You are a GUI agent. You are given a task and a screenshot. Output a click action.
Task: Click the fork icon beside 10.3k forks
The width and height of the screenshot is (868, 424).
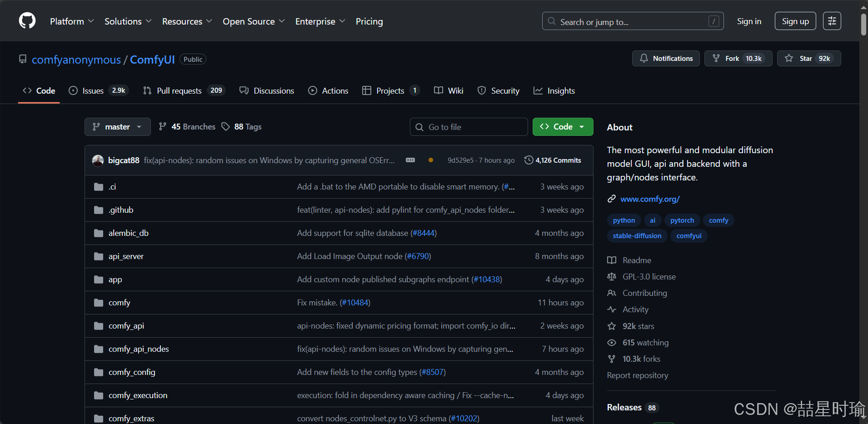pyautogui.click(x=612, y=359)
